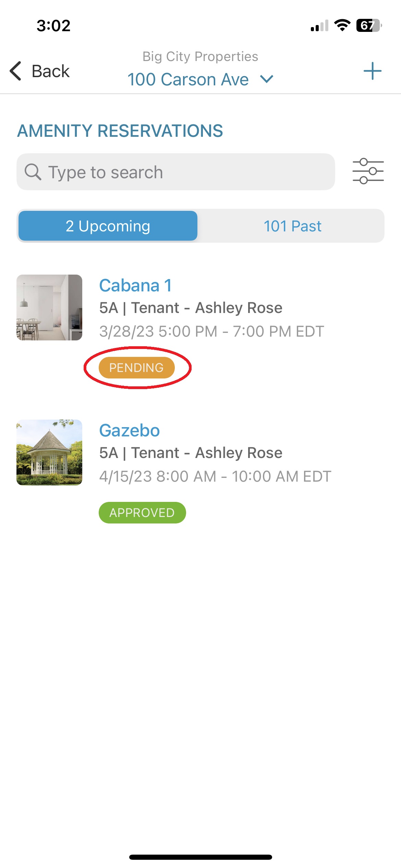
Task: Focus the Type to search field
Action: click(176, 172)
